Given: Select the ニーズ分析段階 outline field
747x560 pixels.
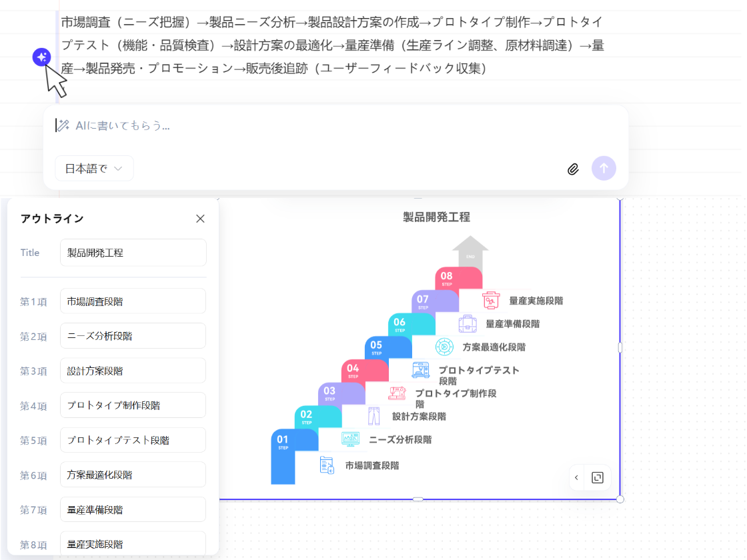Looking at the screenshot, I should [x=133, y=336].
